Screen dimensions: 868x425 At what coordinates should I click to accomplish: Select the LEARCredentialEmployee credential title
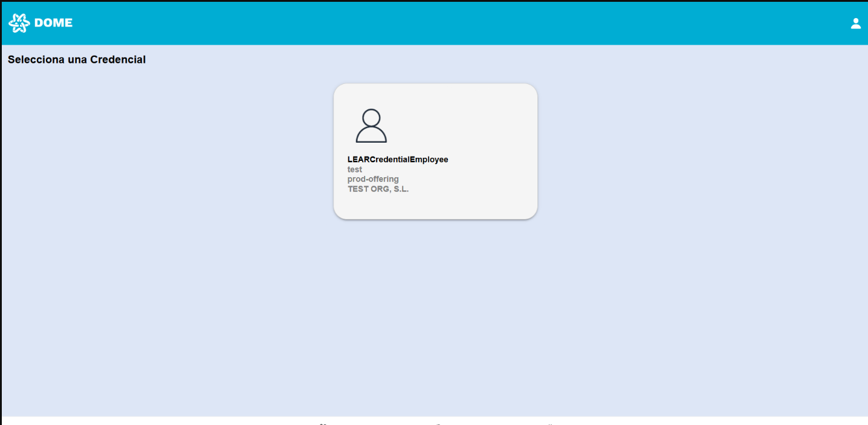click(398, 160)
